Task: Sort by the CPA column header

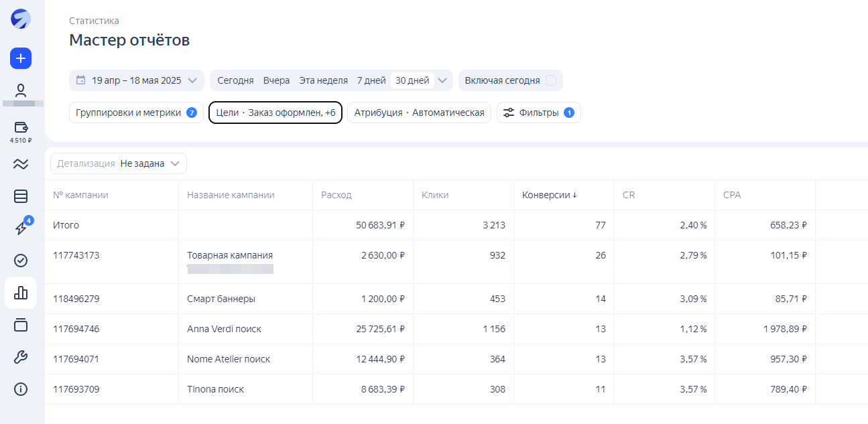Action: 732,195
